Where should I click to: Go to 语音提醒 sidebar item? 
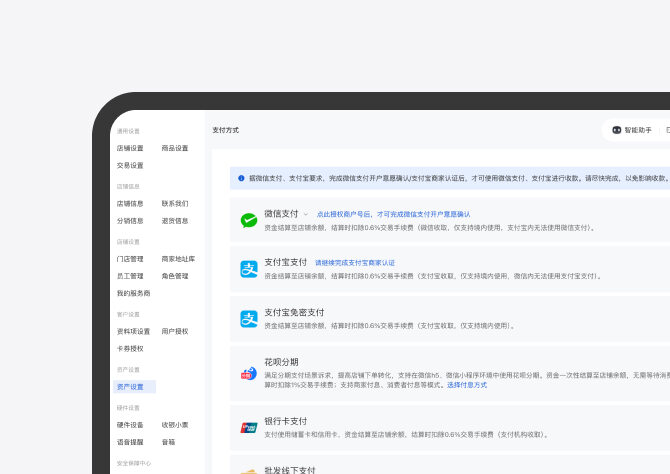click(x=130, y=442)
